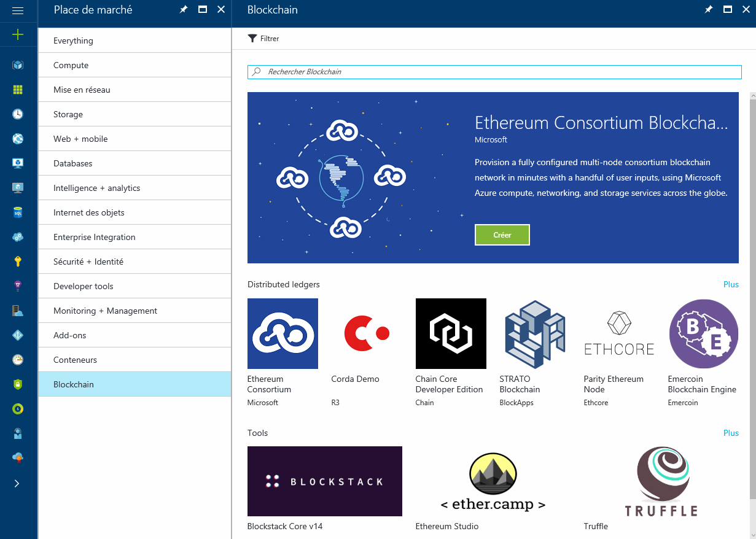
Task: Select Databases category
Action: point(134,163)
